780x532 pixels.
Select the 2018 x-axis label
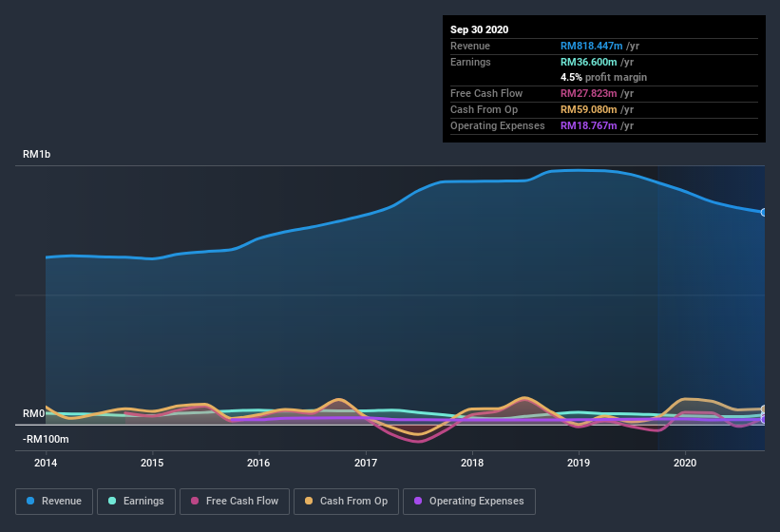coord(471,463)
